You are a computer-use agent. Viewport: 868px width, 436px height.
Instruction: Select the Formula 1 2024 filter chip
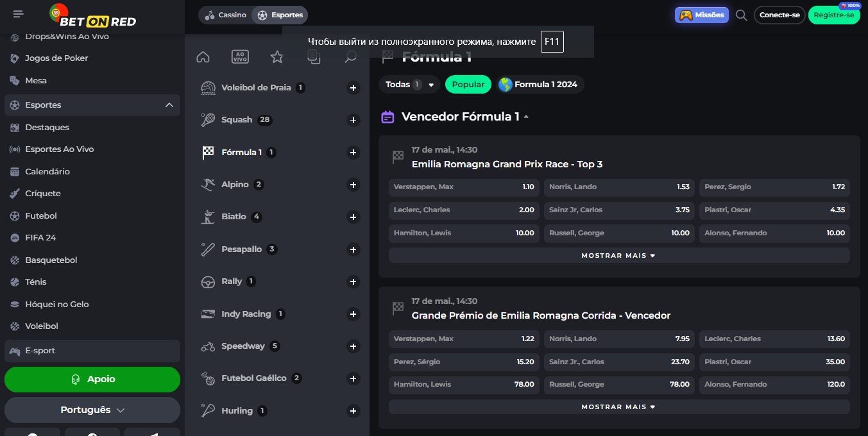[539, 85]
